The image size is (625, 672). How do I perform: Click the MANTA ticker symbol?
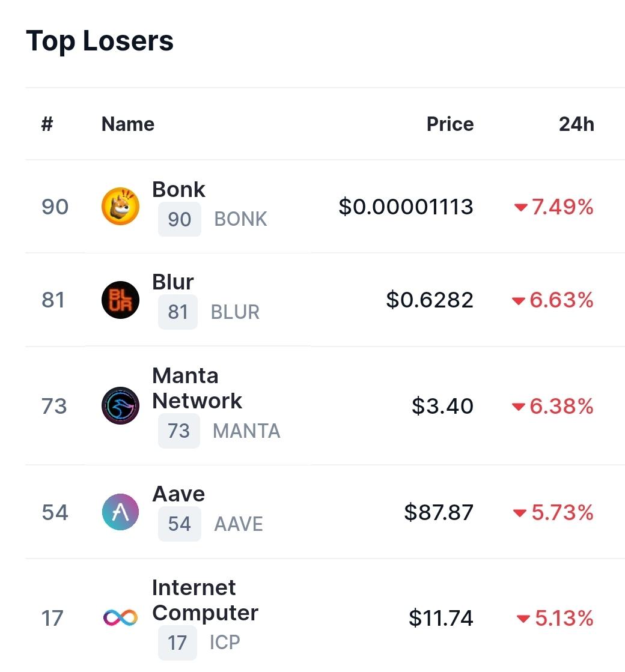coord(246,431)
